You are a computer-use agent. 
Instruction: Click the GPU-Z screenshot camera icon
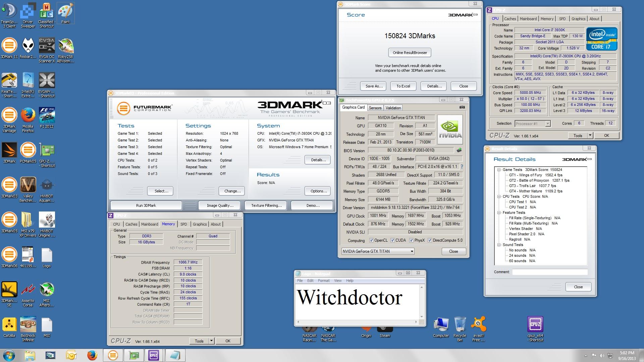(x=462, y=107)
